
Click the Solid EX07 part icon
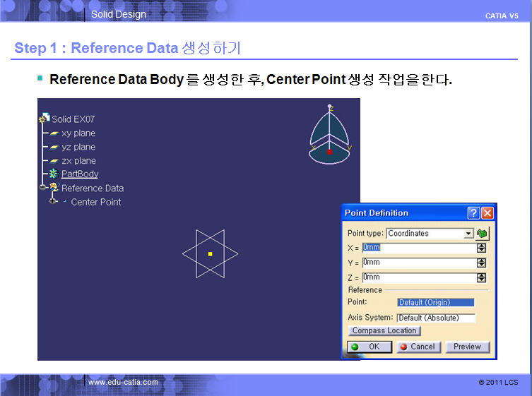(x=45, y=118)
